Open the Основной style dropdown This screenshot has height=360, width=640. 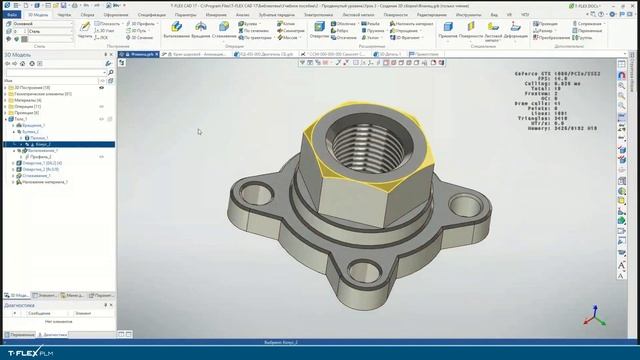pyautogui.click(x=42, y=24)
